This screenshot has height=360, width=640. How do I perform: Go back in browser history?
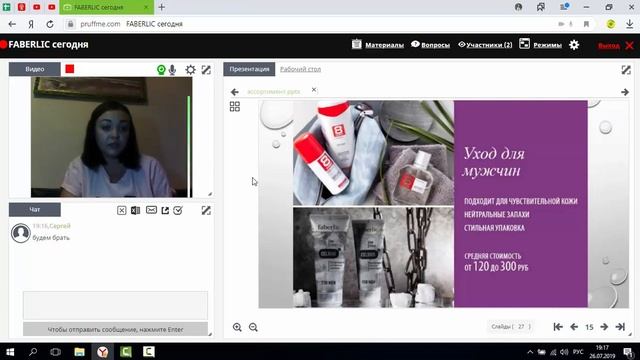click(12, 24)
